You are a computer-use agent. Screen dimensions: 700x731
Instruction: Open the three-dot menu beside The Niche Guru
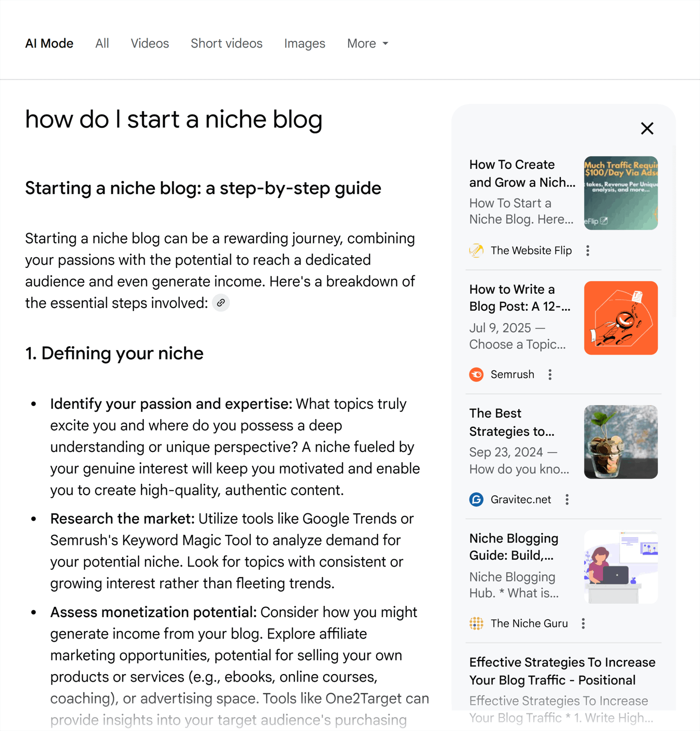[583, 623]
